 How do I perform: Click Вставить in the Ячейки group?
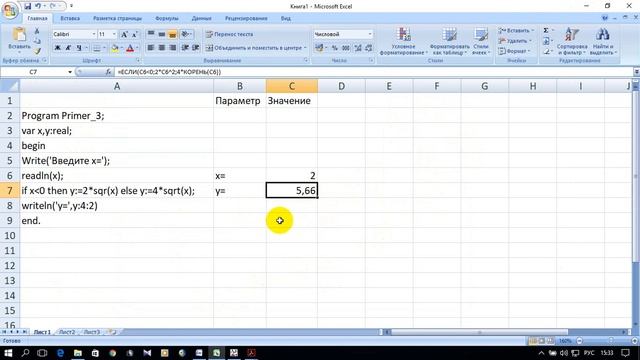click(x=516, y=31)
